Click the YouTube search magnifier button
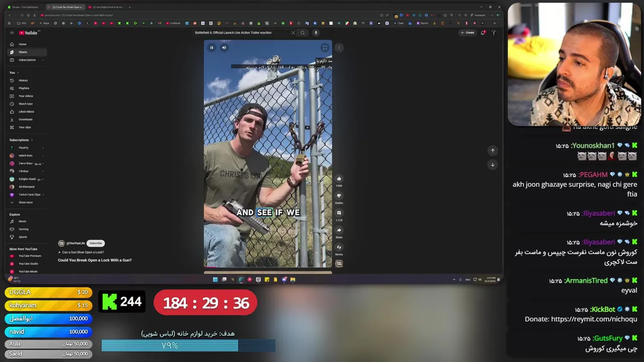The width and height of the screenshot is (644, 362). (x=302, y=33)
